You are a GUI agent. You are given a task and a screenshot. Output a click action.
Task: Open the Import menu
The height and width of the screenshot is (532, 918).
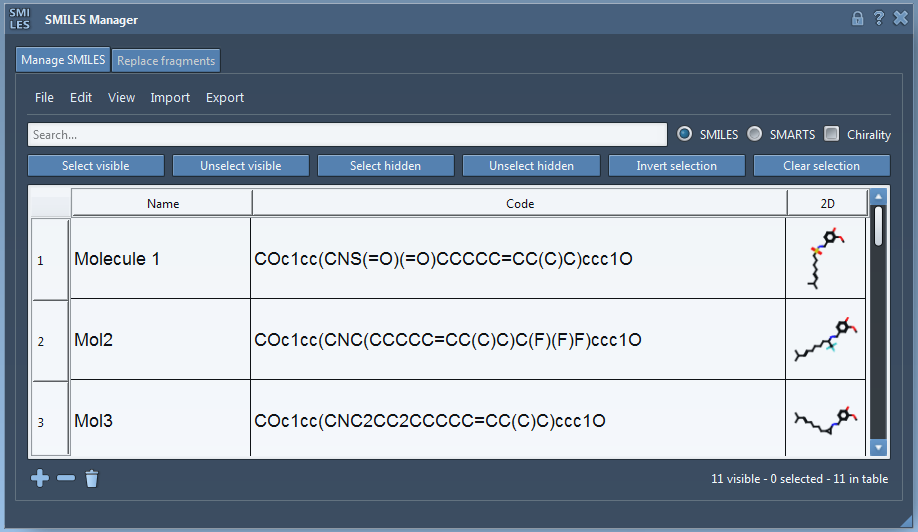[x=170, y=97]
